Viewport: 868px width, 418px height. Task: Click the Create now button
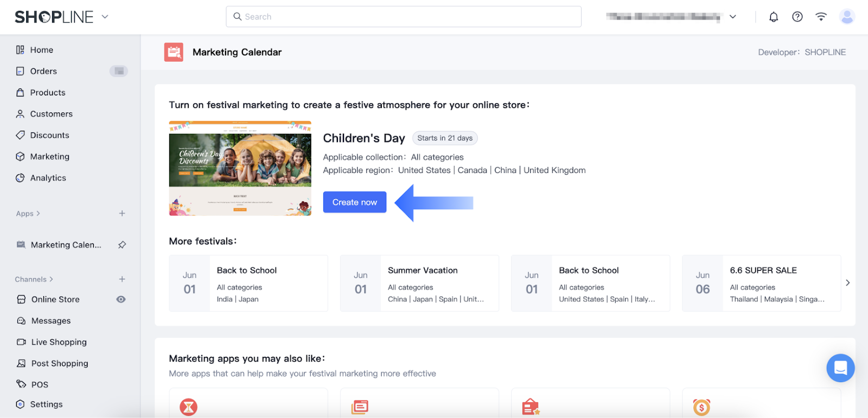point(354,202)
